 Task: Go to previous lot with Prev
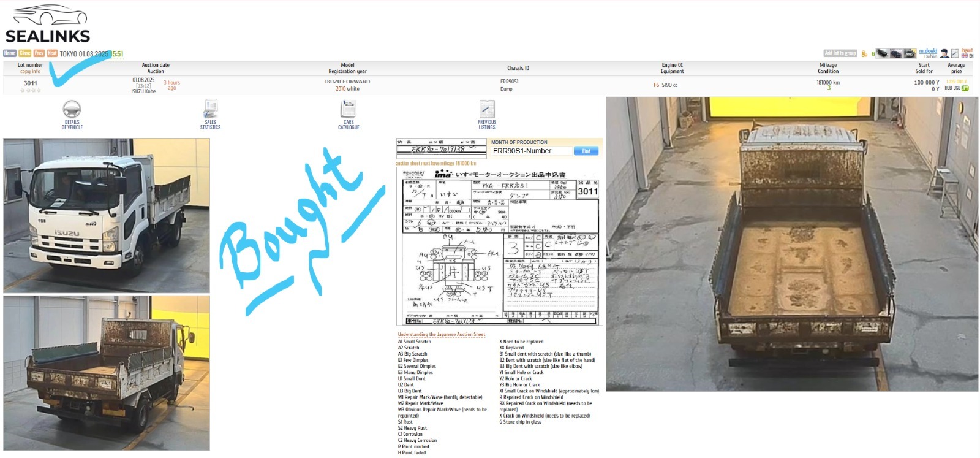click(x=39, y=53)
